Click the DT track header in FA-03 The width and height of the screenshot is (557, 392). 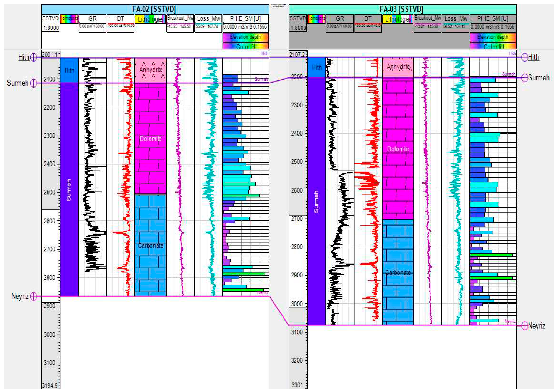click(x=368, y=19)
